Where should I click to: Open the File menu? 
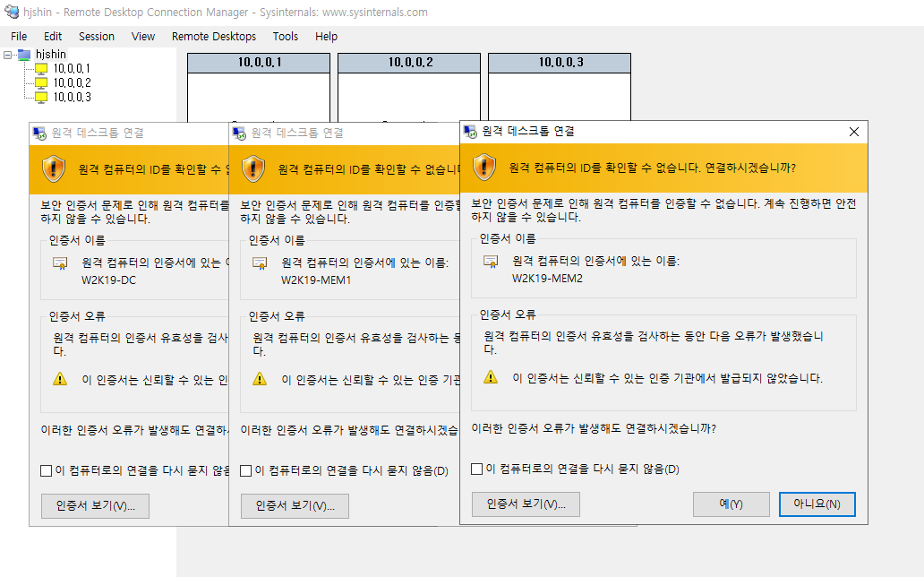tap(19, 37)
